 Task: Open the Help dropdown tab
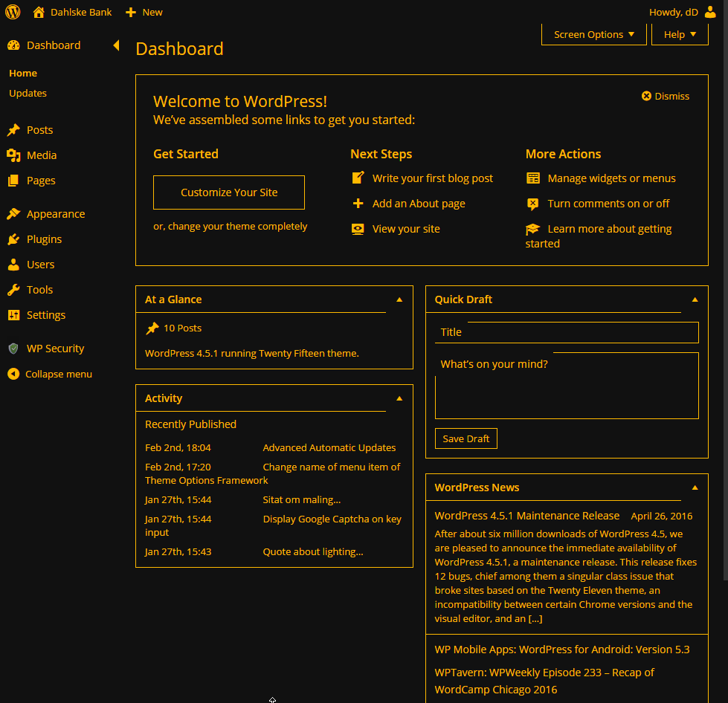[680, 35]
